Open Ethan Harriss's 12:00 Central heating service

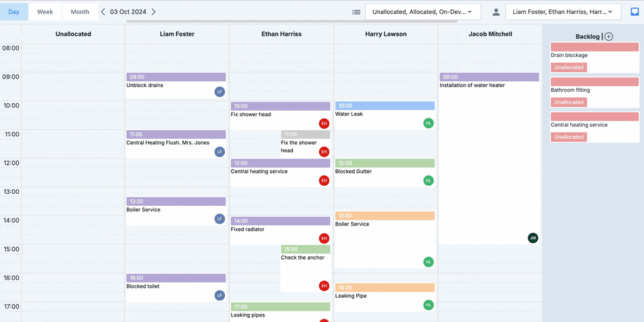[280, 173]
